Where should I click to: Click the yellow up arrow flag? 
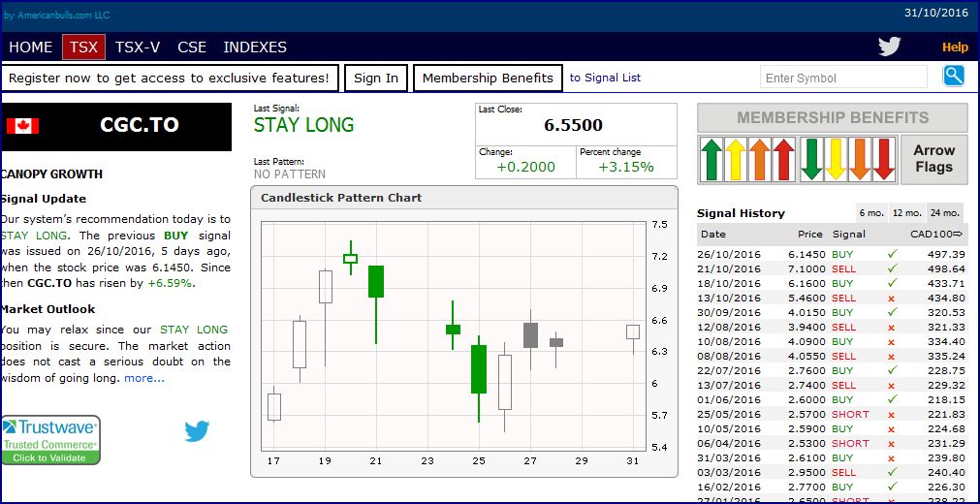[735, 159]
